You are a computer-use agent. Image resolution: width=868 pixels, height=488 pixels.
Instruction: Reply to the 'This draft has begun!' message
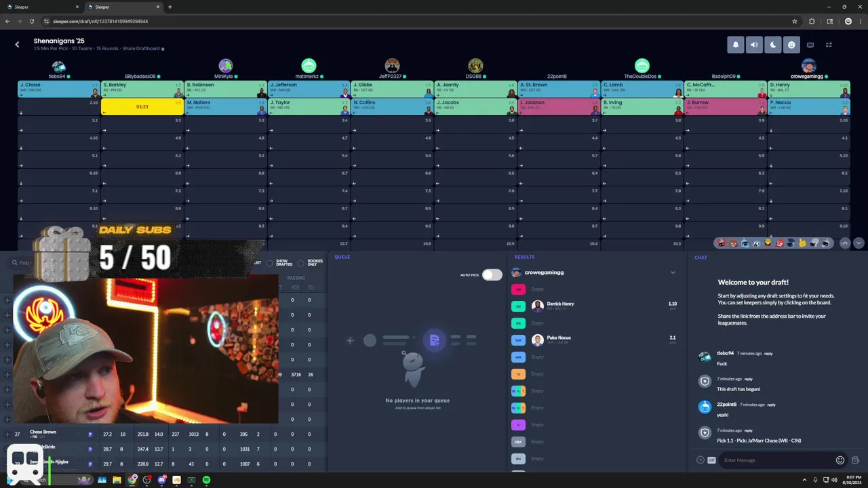(749, 379)
